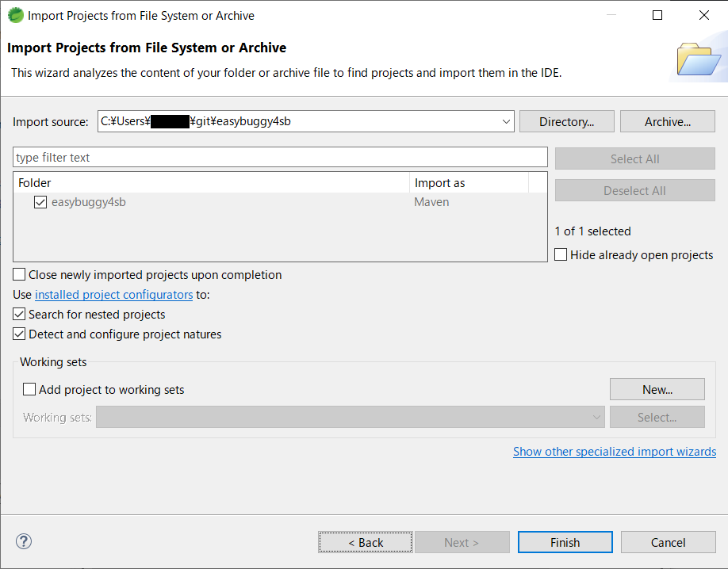Go back with the Back button
The image size is (728, 569).
[x=365, y=542]
